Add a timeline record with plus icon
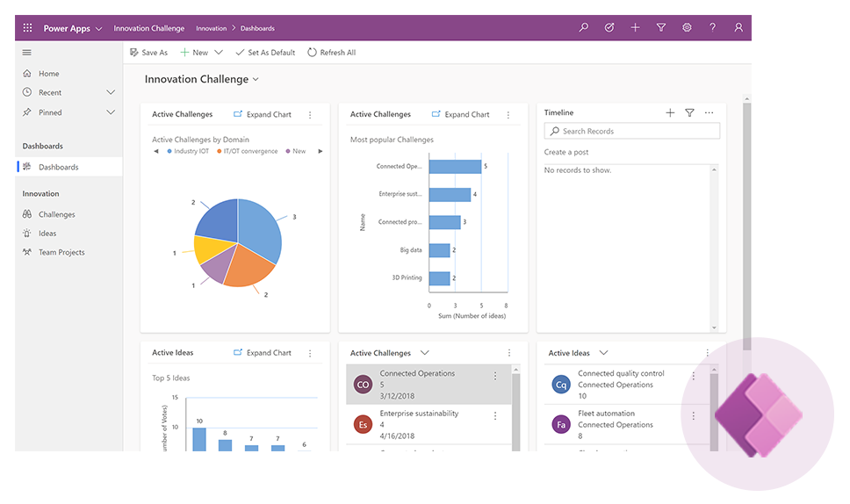 [670, 112]
